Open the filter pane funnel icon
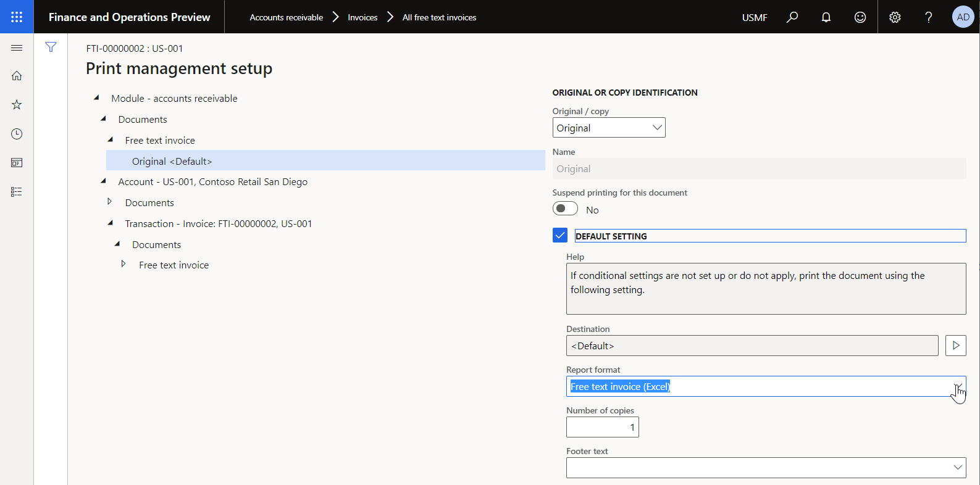 pos(51,48)
